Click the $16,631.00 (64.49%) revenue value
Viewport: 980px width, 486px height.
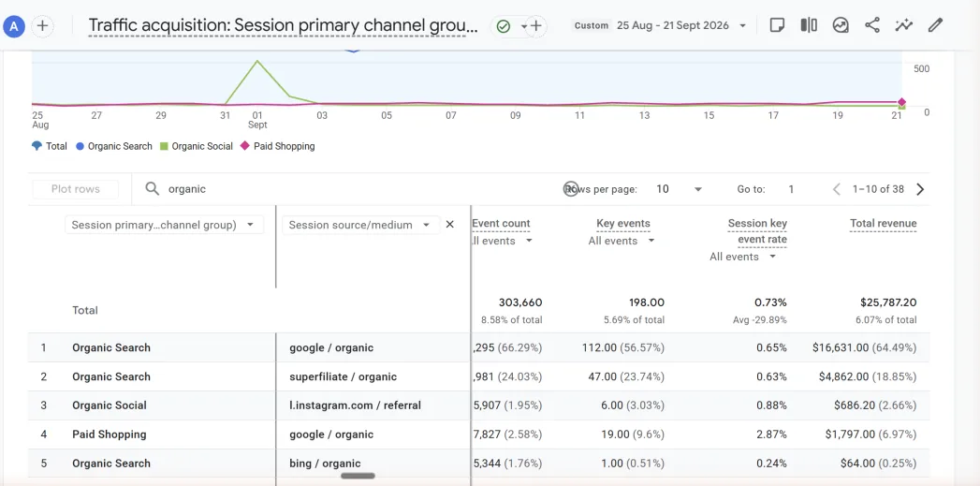click(x=864, y=347)
